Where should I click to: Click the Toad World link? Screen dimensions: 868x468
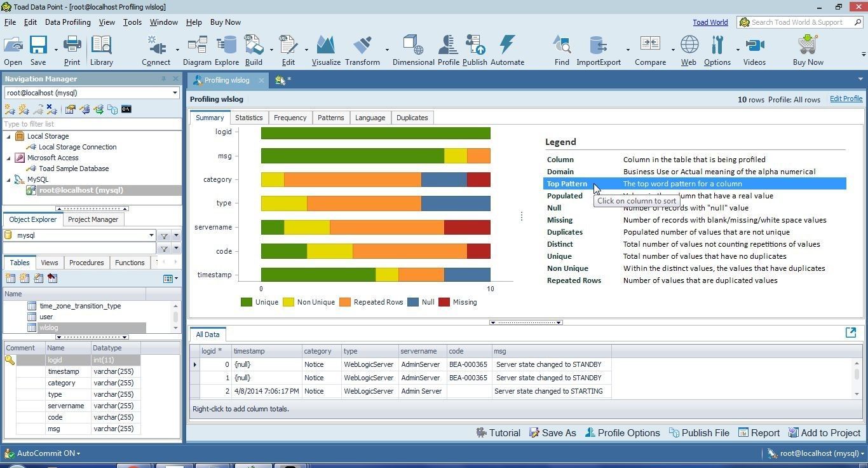tap(710, 22)
